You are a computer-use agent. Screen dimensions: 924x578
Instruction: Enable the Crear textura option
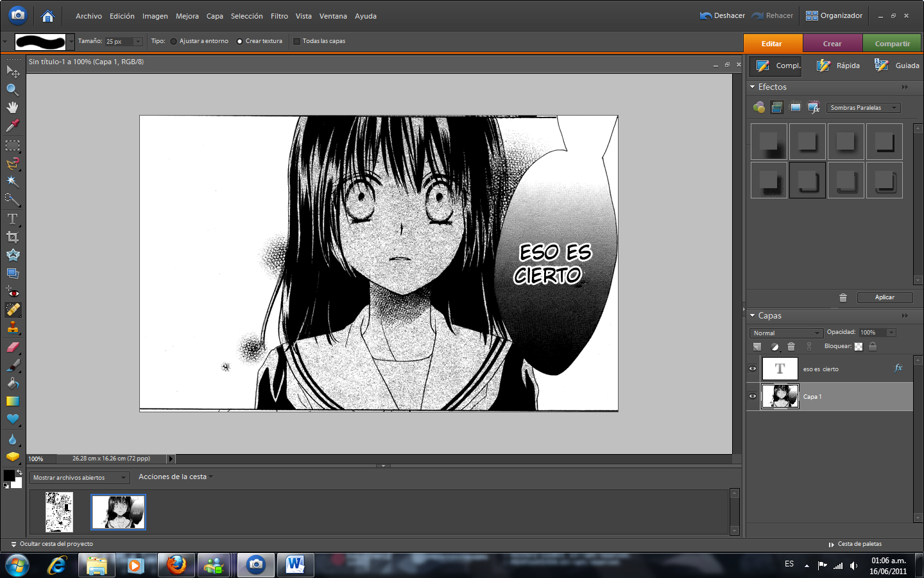click(x=241, y=40)
